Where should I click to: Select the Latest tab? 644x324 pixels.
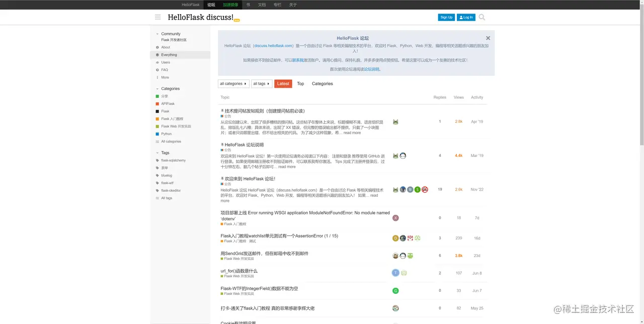tap(283, 84)
